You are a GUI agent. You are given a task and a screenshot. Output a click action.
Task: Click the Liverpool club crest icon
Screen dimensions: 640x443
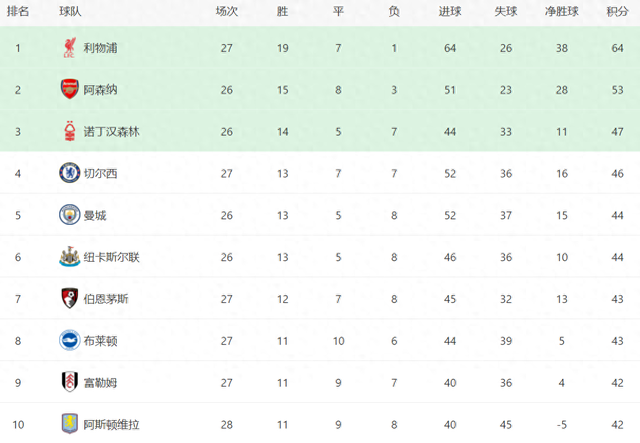[x=70, y=48]
